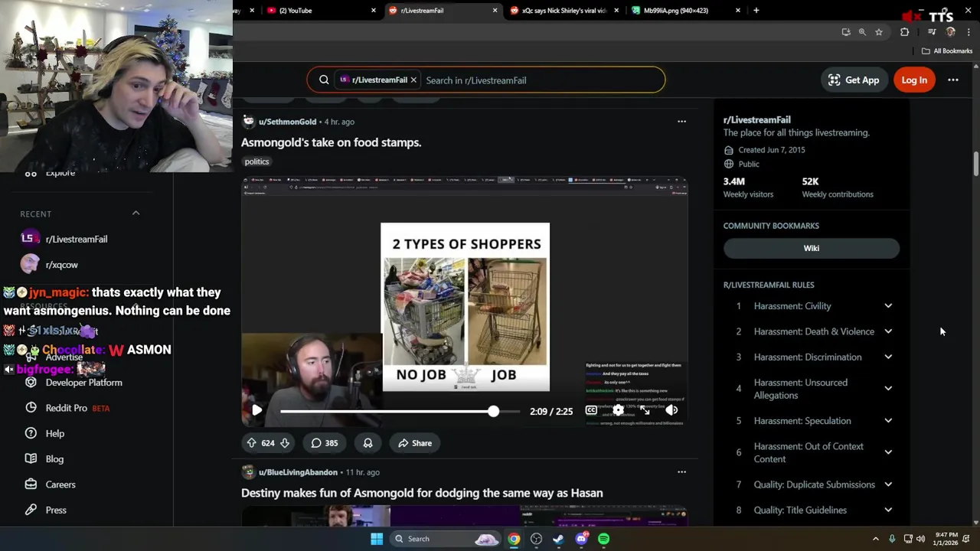Open Steam from the taskbar
The image size is (980, 551).
(x=559, y=539)
